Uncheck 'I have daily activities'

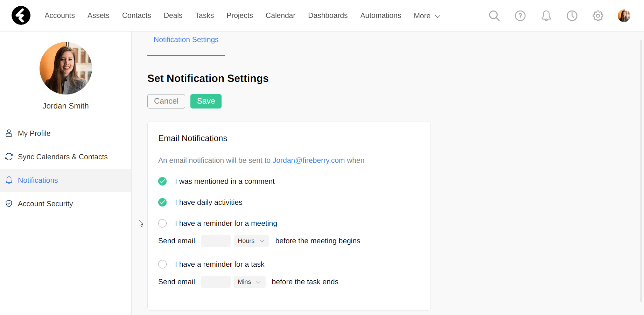pos(162,202)
